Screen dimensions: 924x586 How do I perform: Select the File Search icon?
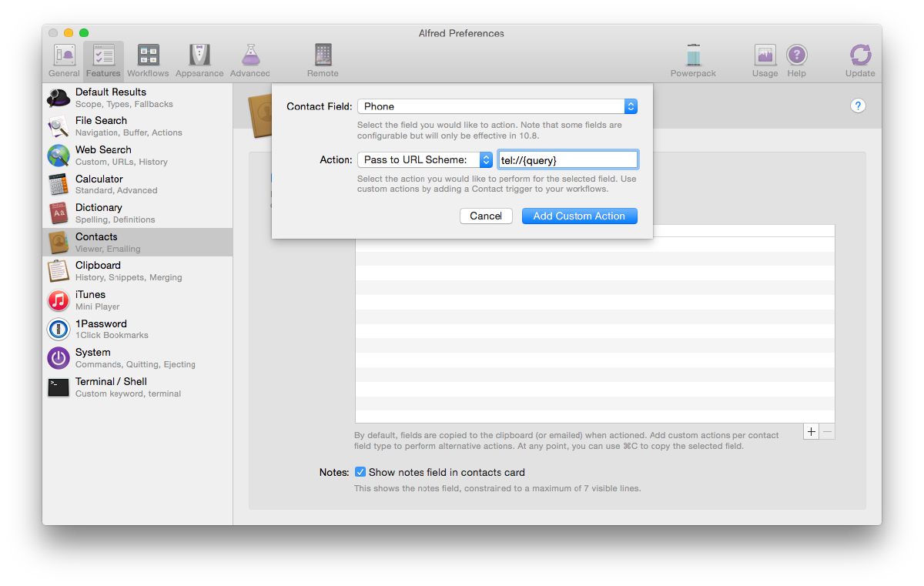point(59,126)
